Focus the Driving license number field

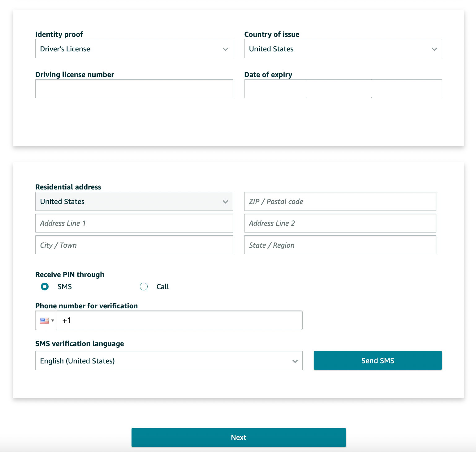tap(134, 89)
